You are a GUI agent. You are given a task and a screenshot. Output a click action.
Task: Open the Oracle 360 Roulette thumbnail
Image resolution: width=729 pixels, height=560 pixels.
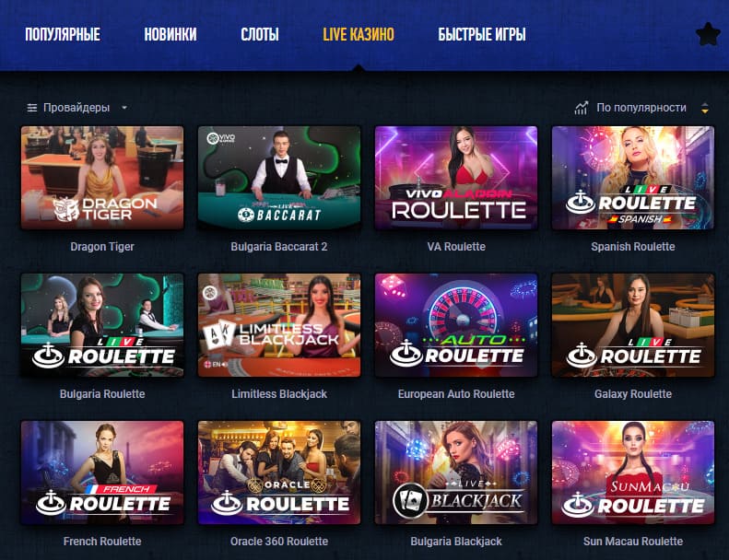279,472
